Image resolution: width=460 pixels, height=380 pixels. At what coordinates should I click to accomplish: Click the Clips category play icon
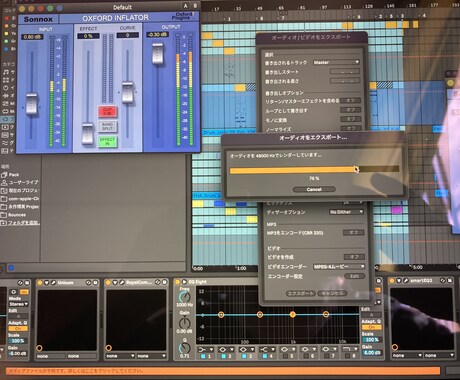point(5,127)
